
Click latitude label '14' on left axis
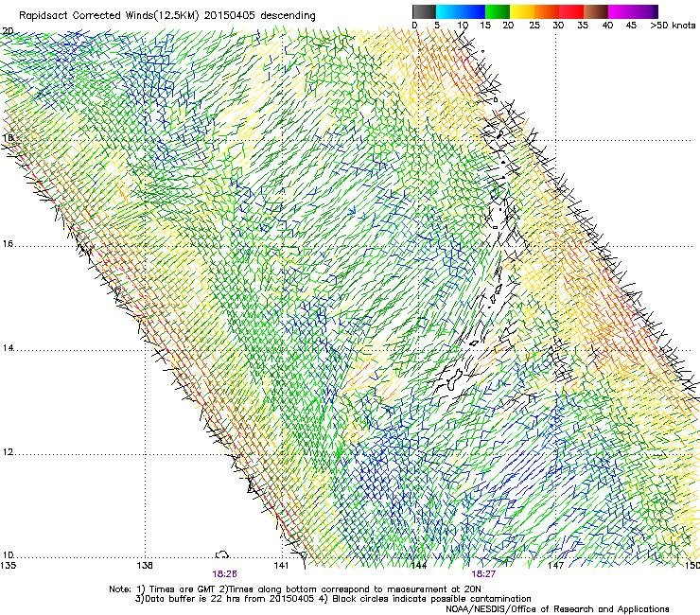[x=8, y=348]
